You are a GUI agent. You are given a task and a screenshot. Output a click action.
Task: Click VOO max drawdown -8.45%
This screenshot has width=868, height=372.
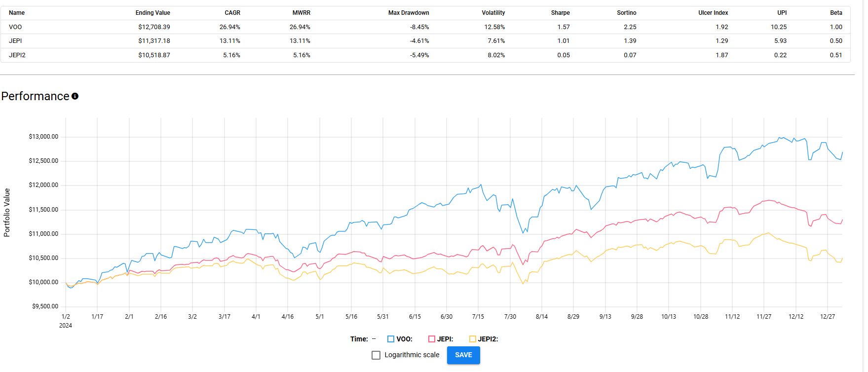[x=419, y=27]
